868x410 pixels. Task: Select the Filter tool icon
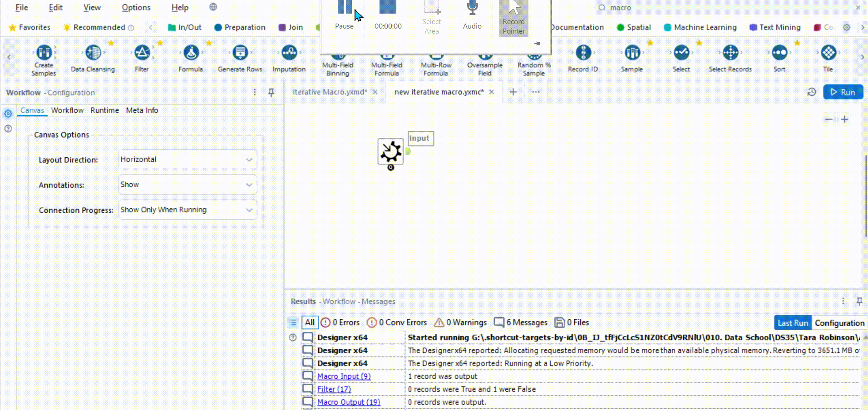(142, 53)
